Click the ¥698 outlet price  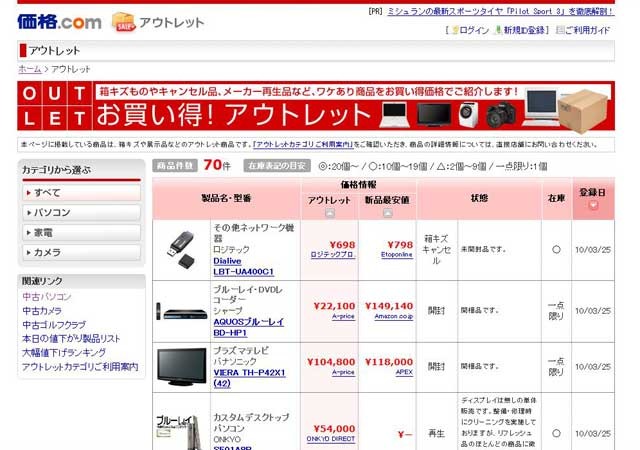click(x=342, y=245)
